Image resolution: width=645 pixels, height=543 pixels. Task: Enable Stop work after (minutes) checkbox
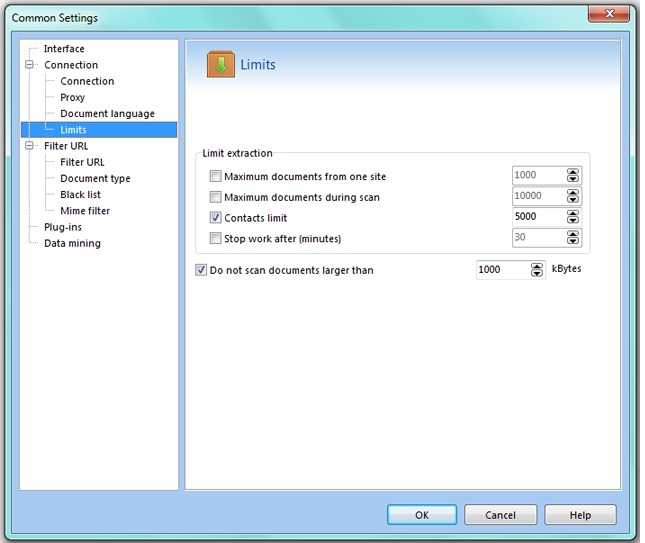(x=216, y=238)
